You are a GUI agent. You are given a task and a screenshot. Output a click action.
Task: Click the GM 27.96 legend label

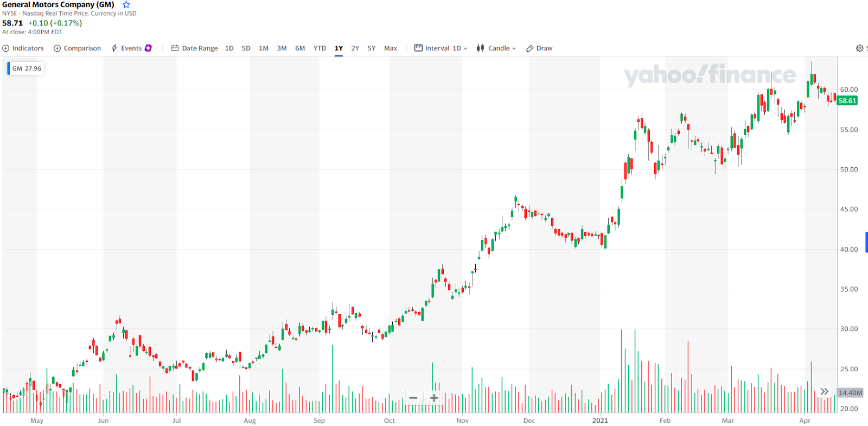point(27,68)
